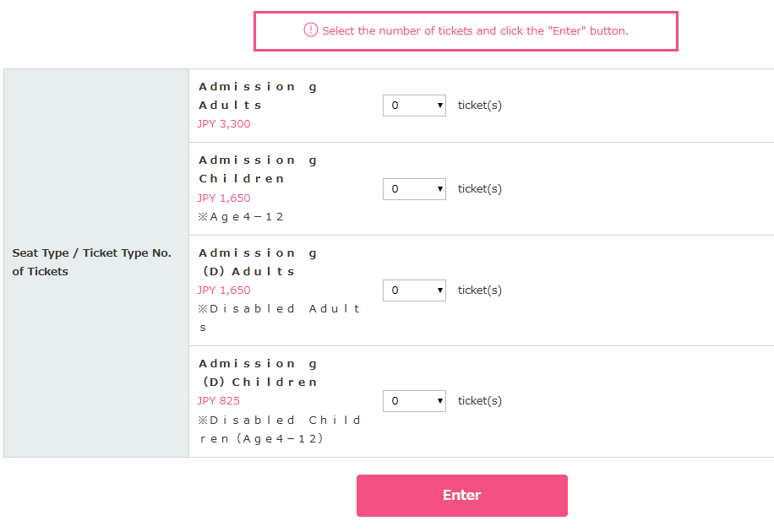The height and width of the screenshot is (532, 774).
Task: Click the Disabled Adults note text
Action: [279, 318]
